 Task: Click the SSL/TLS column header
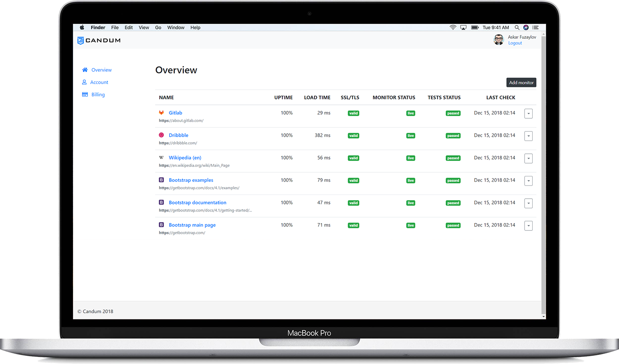pyautogui.click(x=350, y=98)
